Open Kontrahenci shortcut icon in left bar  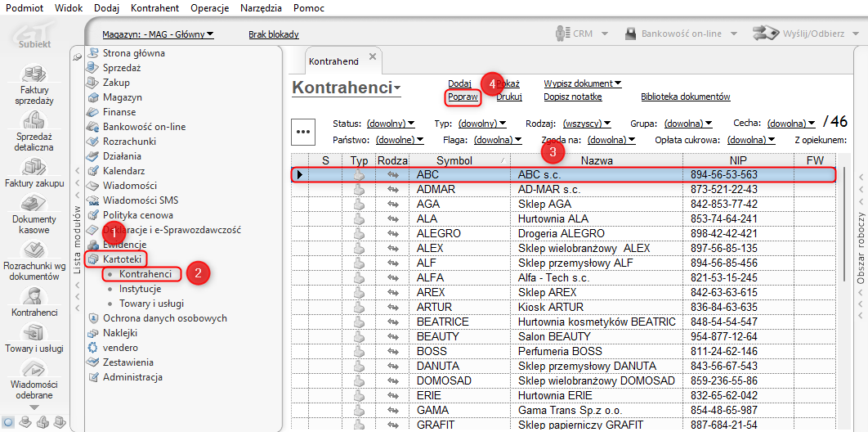34,296
